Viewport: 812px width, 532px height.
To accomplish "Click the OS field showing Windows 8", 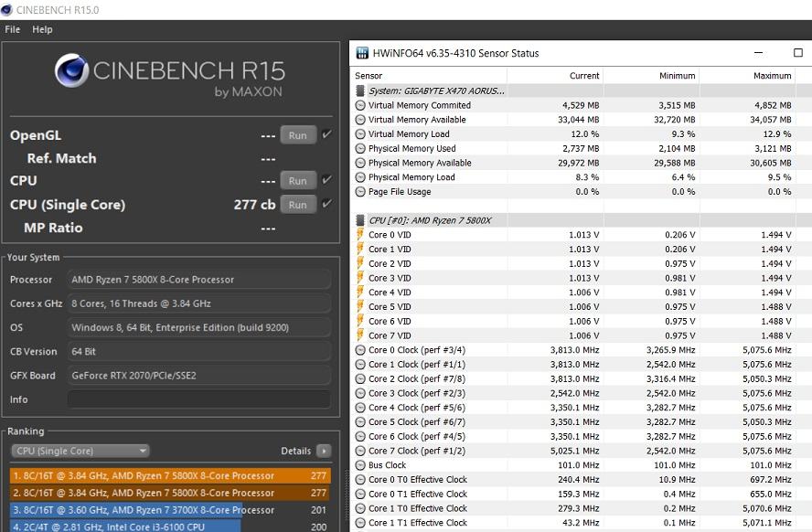I will [x=198, y=327].
